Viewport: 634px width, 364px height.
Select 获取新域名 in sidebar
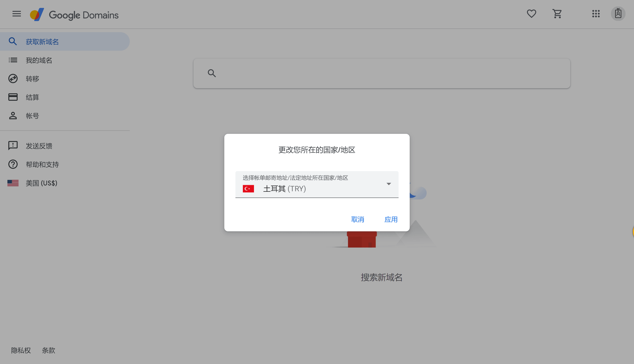(x=65, y=41)
